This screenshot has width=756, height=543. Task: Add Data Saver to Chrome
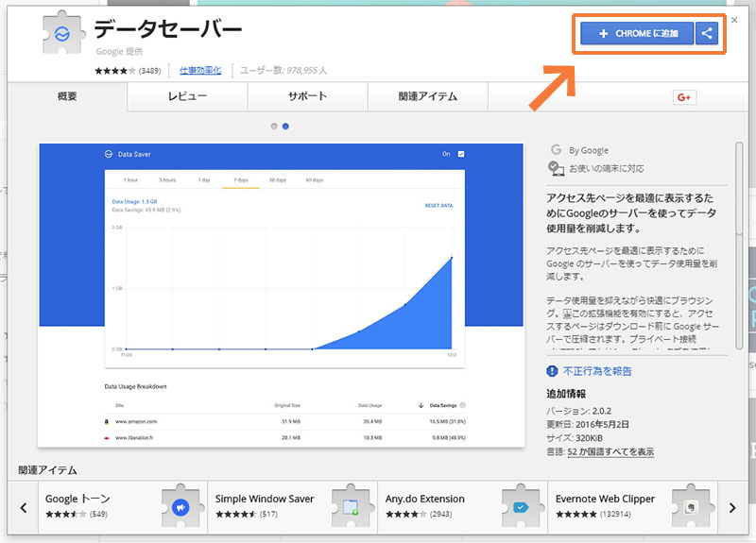click(637, 33)
